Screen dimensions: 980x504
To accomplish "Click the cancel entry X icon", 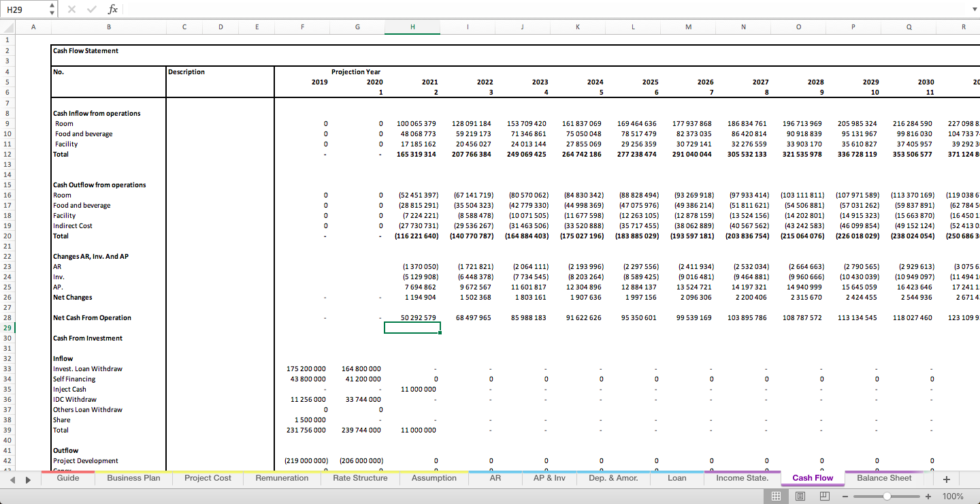I will click(71, 9).
